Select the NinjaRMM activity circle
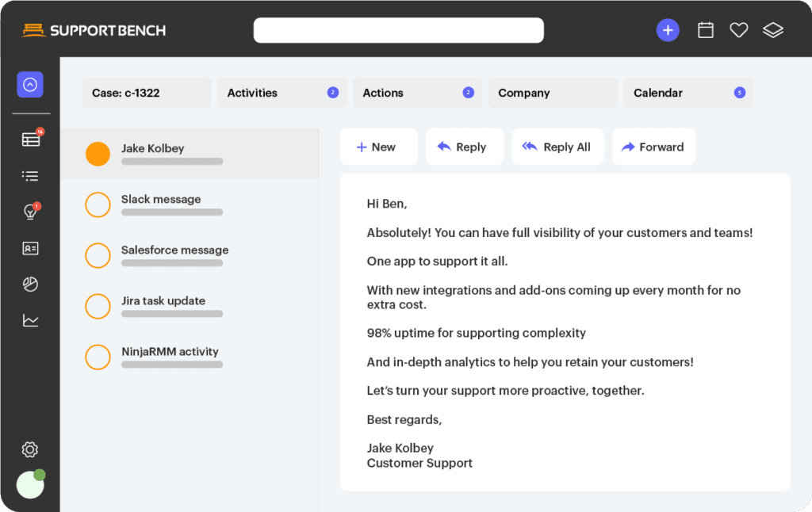 98,357
